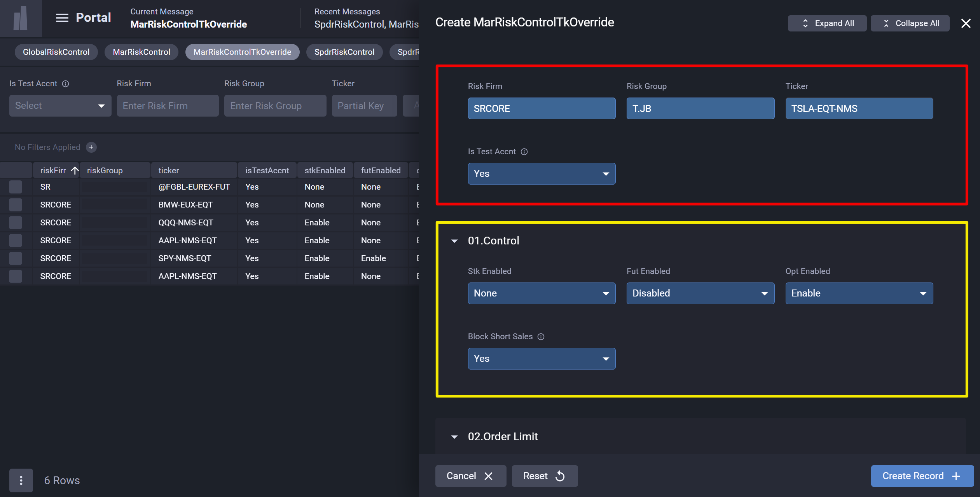The height and width of the screenshot is (497, 980).
Task: Collapse the 01.Control section
Action: tap(454, 241)
